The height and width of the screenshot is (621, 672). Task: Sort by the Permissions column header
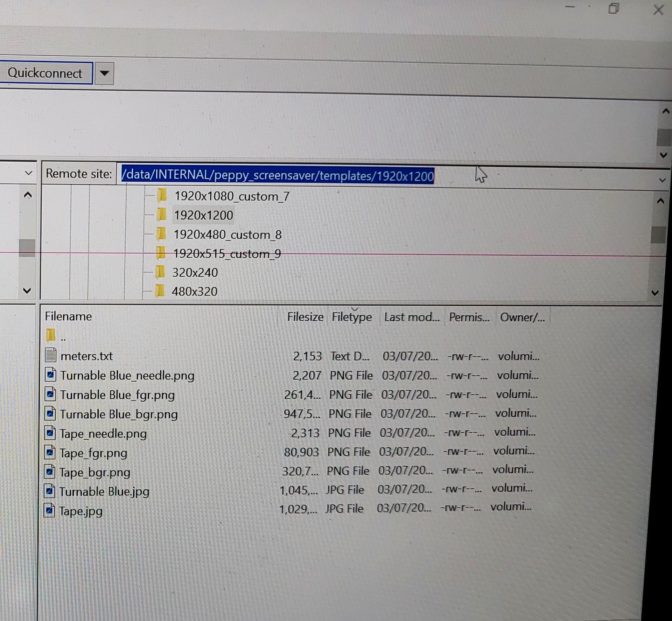click(x=469, y=317)
